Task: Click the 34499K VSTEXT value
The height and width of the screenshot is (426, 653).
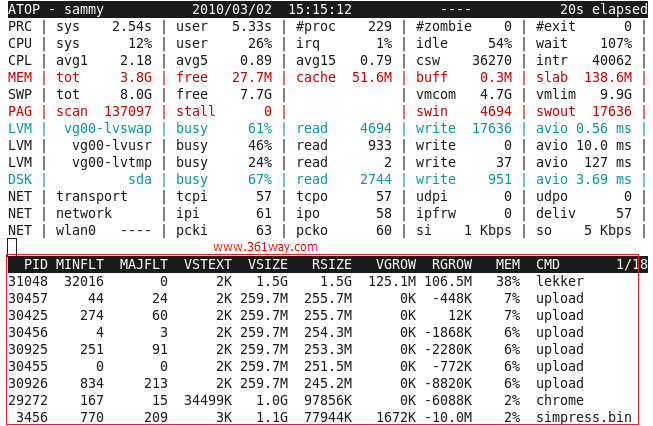Action: click(x=208, y=401)
